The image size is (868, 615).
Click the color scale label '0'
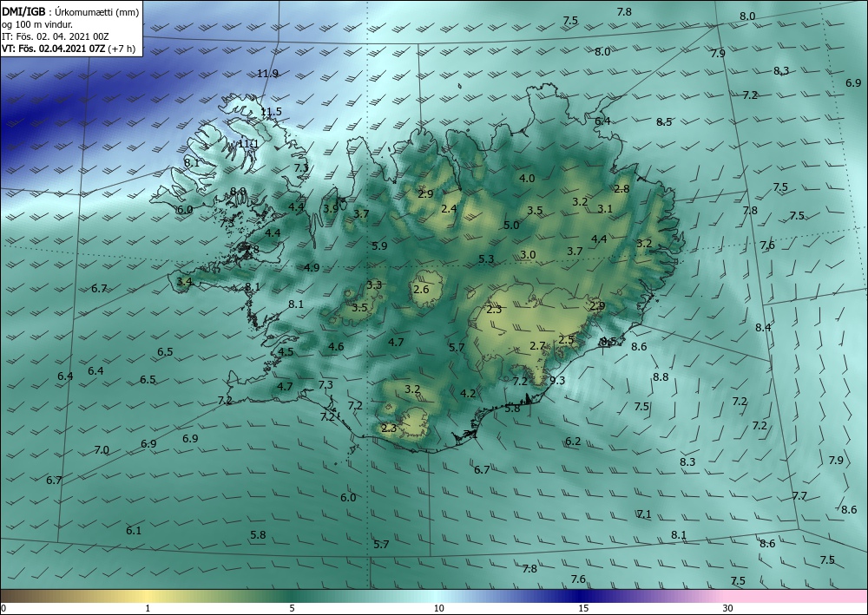[3, 609]
